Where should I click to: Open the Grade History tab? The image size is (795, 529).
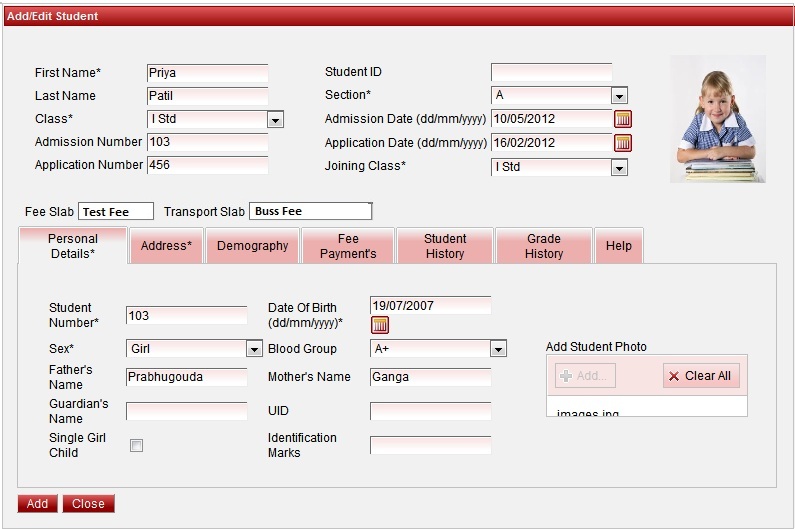pos(544,246)
